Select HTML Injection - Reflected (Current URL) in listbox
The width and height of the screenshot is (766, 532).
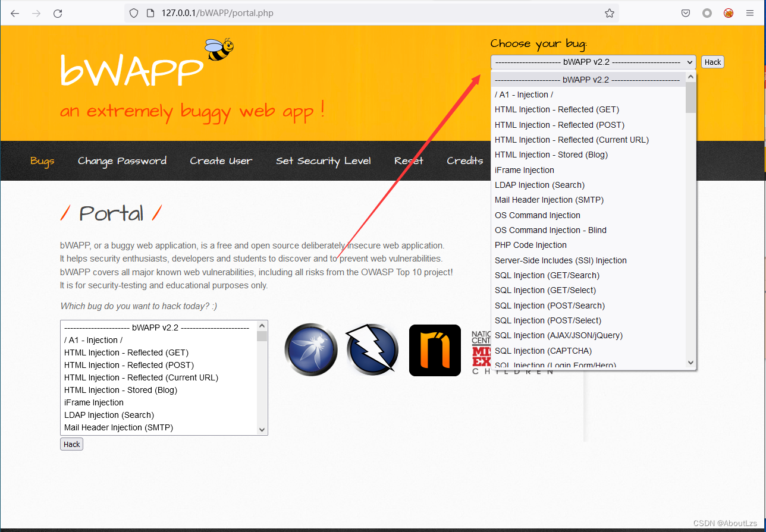(159, 377)
